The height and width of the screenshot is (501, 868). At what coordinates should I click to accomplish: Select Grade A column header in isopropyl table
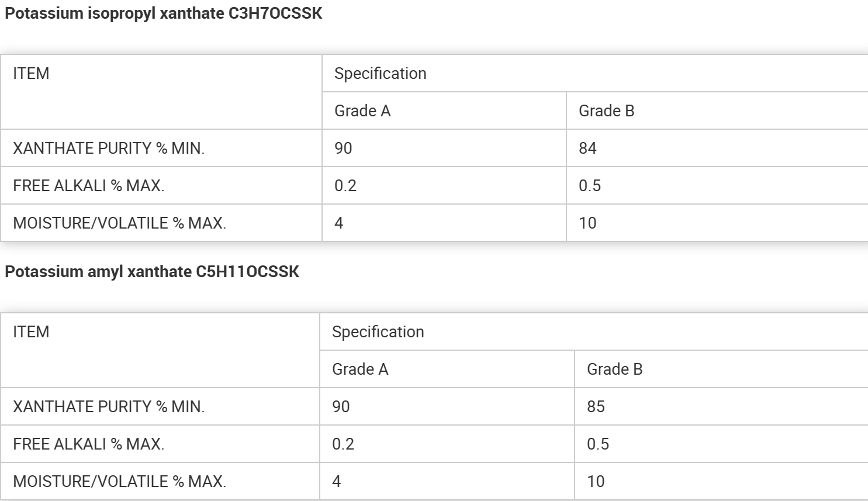(x=362, y=111)
